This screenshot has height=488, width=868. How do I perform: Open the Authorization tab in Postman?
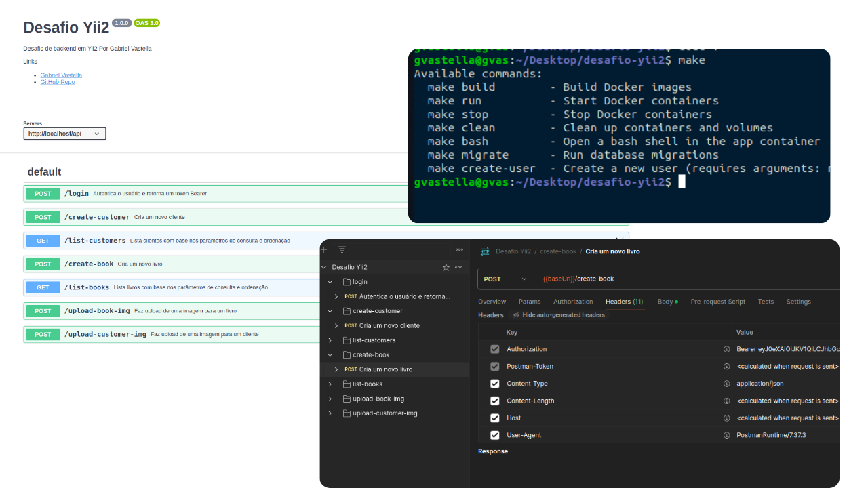573,302
